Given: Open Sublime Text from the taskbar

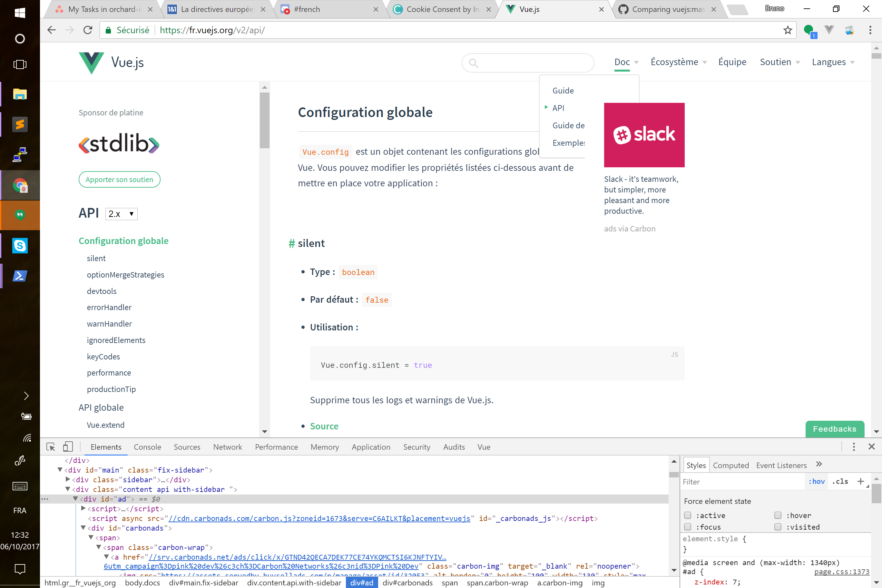Looking at the screenshot, I should coord(20,124).
